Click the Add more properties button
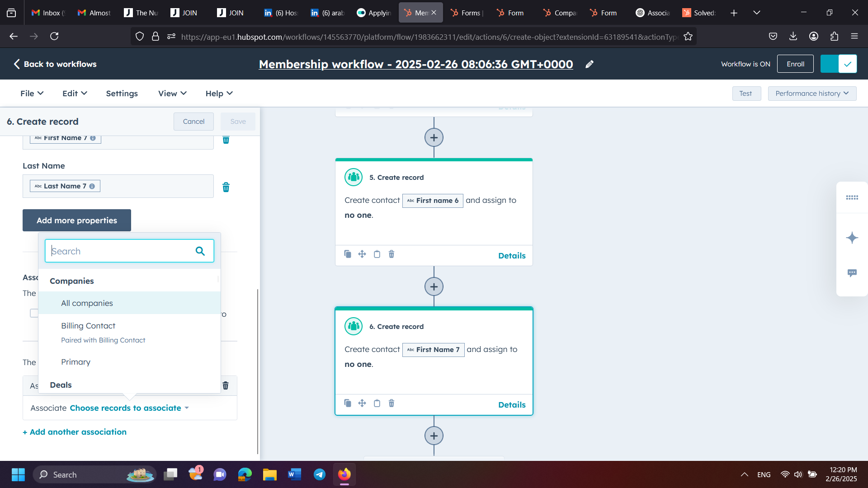This screenshot has height=488, width=868. point(76,220)
